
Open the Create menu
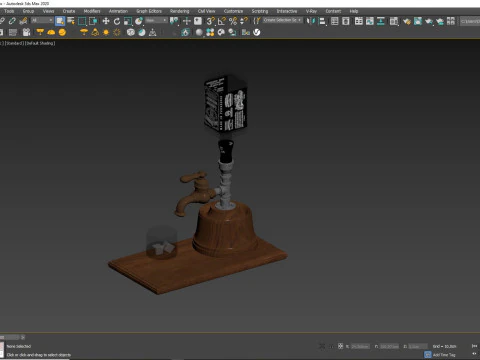tap(69, 11)
